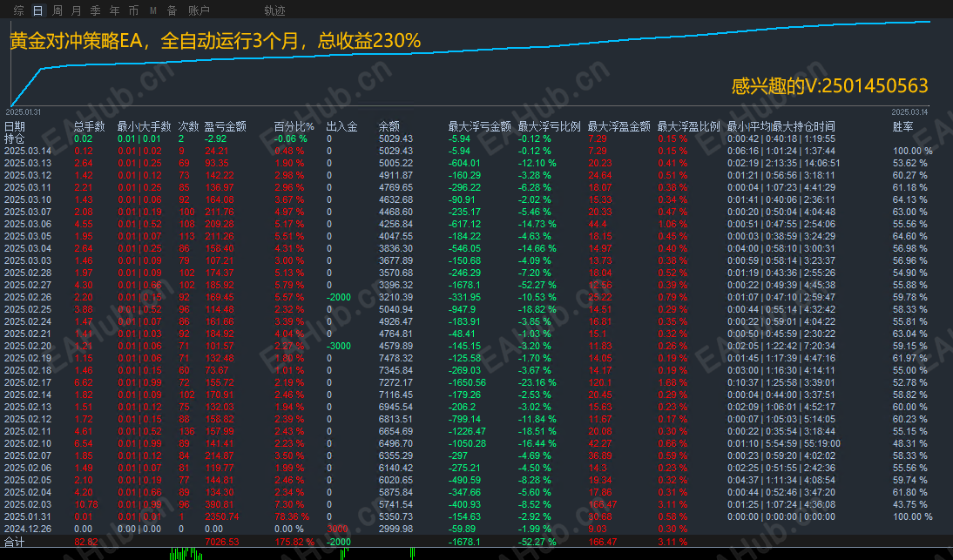Click the 最大浮盈比例 column header

(688, 126)
